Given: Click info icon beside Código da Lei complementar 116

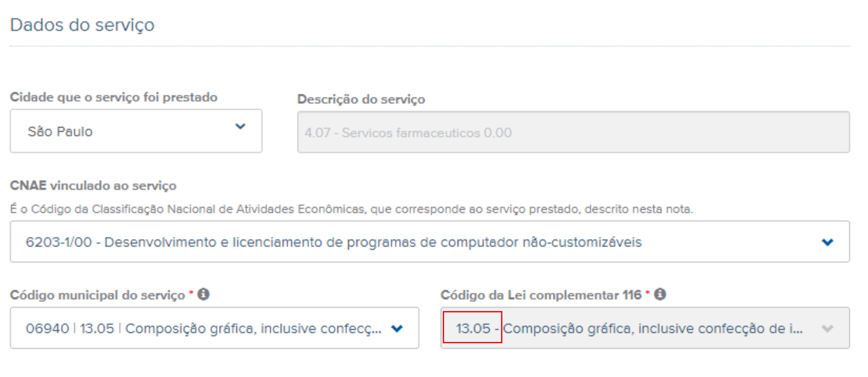Looking at the screenshot, I should click(x=660, y=295).
